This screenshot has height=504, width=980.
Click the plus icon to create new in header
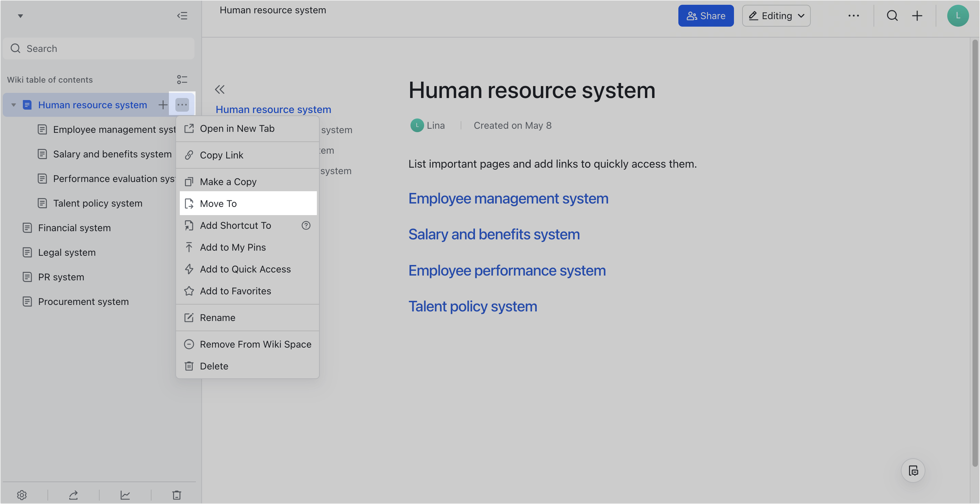pyautogui.click(x=917, y=16)
